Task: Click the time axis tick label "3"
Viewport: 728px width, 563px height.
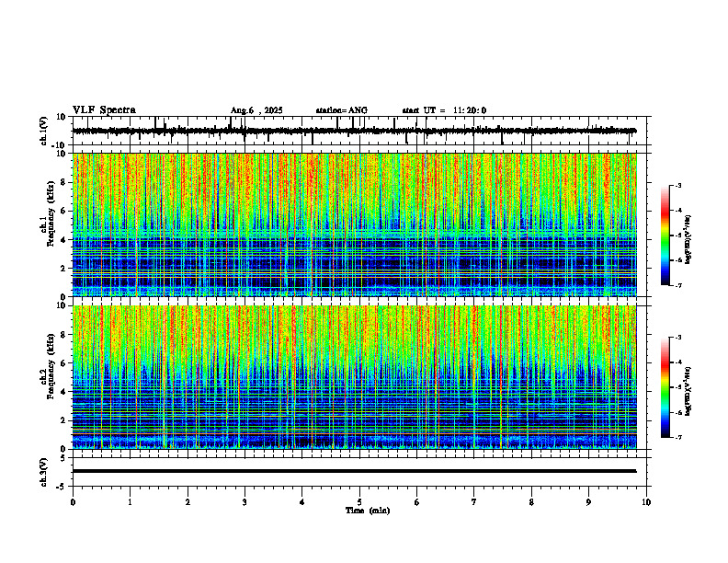Action: click(x=245, y=502)
